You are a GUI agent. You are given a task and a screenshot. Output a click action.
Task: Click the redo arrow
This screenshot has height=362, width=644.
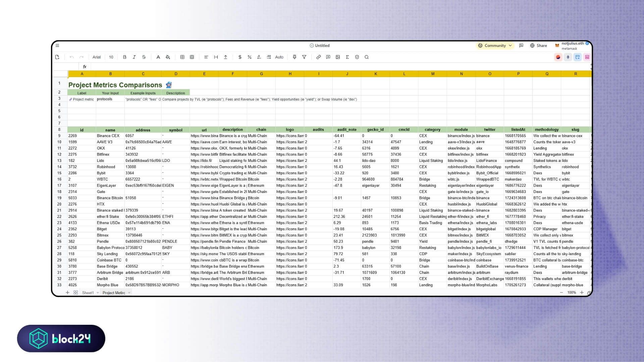82,57
